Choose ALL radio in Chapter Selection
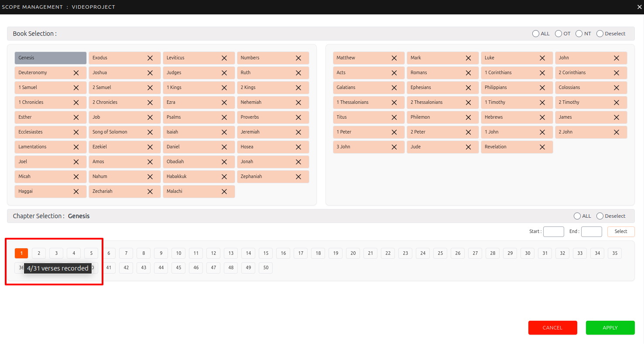 tap(577, 216)
